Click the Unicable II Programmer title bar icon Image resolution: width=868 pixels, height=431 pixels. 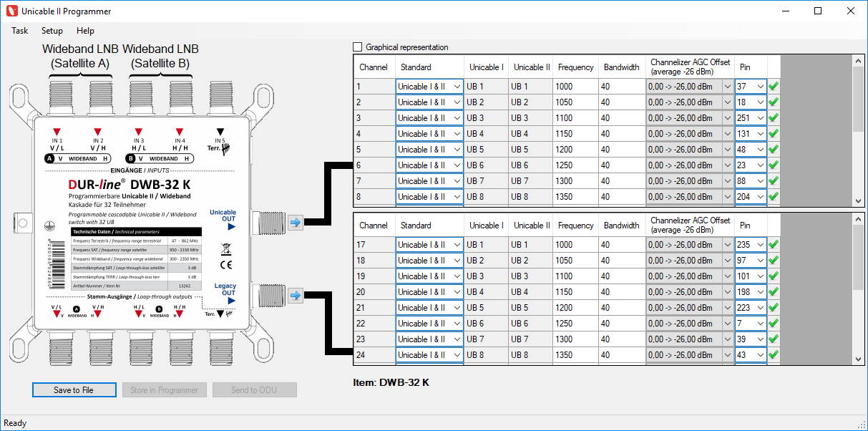pyautogui.click(x=11, y=11)
